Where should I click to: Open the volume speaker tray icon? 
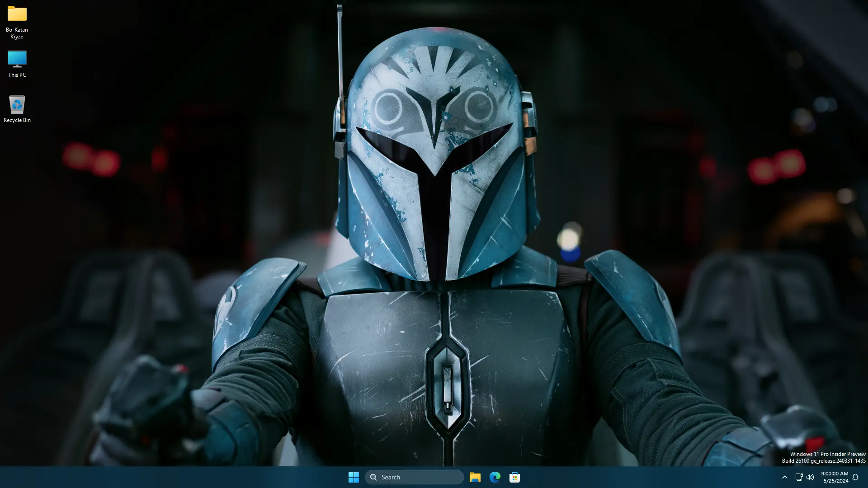810,477
